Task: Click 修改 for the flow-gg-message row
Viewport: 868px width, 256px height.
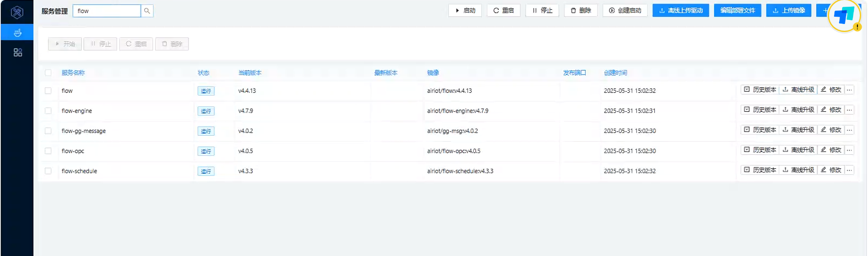Action: [x=831, y=130]
